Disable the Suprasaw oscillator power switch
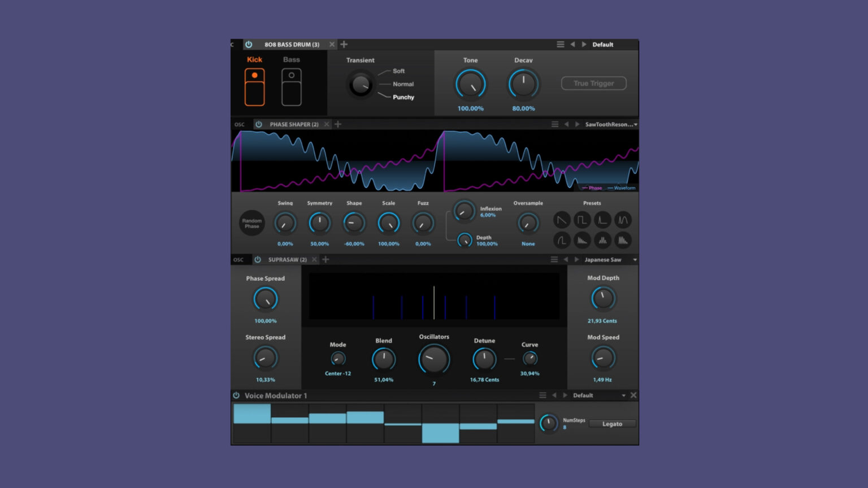Screen dimensions: 868x488 coord(258,259)
